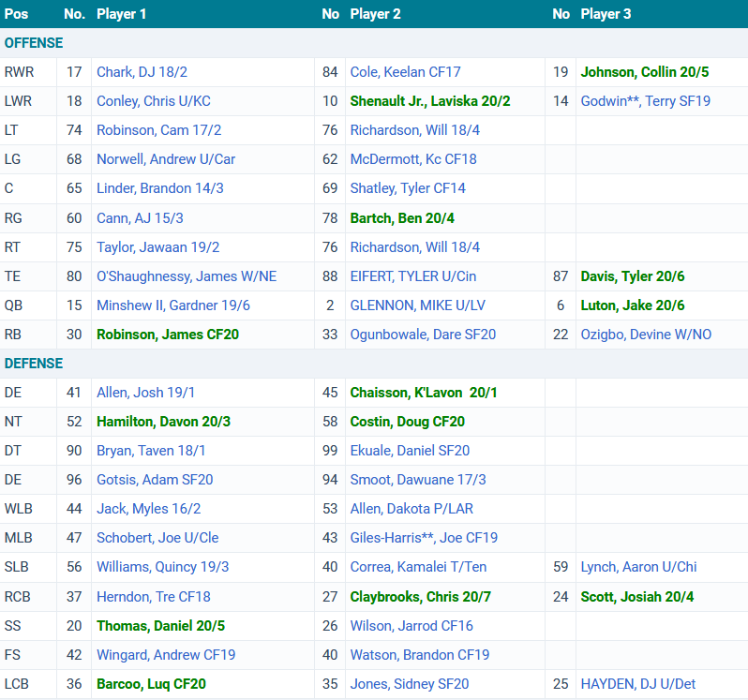Select Richardson, Will 18/4 in RT row

[x=414, y=247]
